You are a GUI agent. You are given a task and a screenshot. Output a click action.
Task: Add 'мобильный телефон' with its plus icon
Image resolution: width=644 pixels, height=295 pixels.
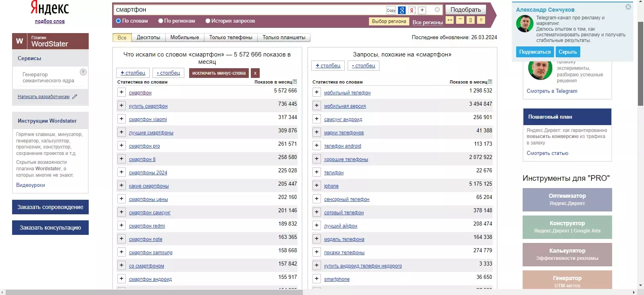(x=317, y=92)
